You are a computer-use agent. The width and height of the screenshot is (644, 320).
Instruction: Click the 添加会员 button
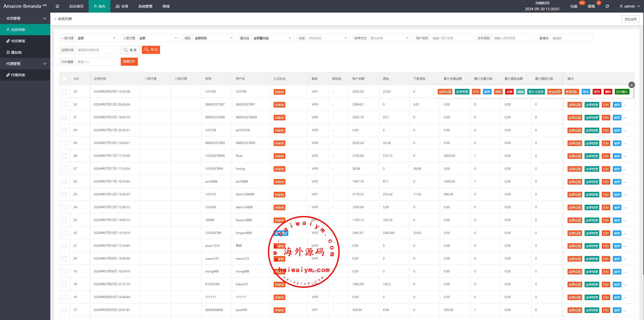[x=630, y=19]
